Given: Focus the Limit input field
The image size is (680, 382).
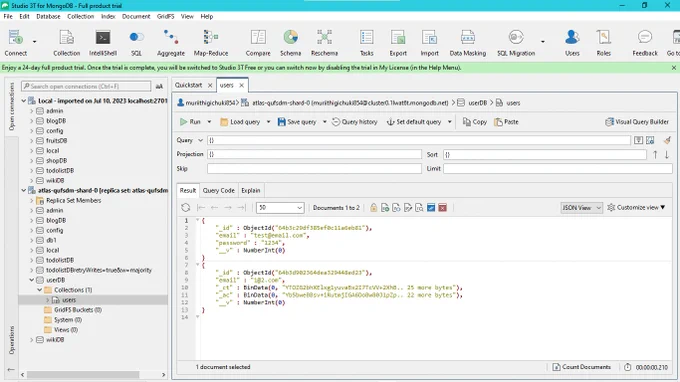Looking at the screenshot, I should pos(558,168).
